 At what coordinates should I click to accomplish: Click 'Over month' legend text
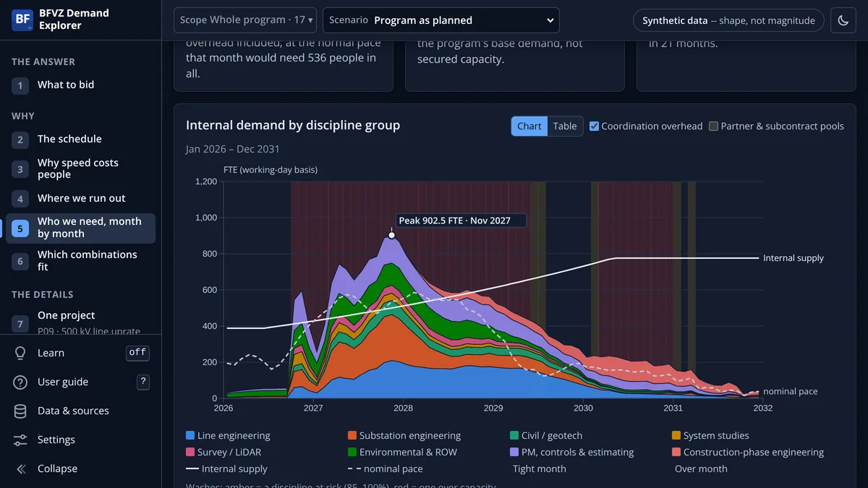coord(701,468)
